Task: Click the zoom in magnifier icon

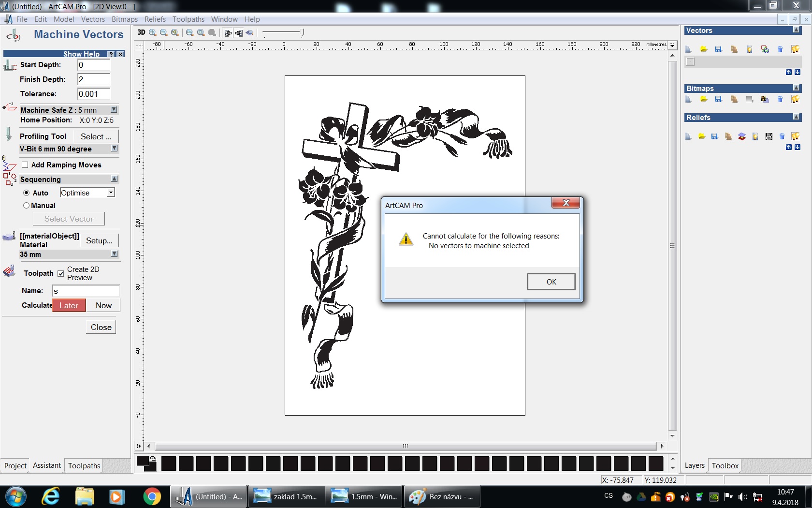Action: pos(153,32)
